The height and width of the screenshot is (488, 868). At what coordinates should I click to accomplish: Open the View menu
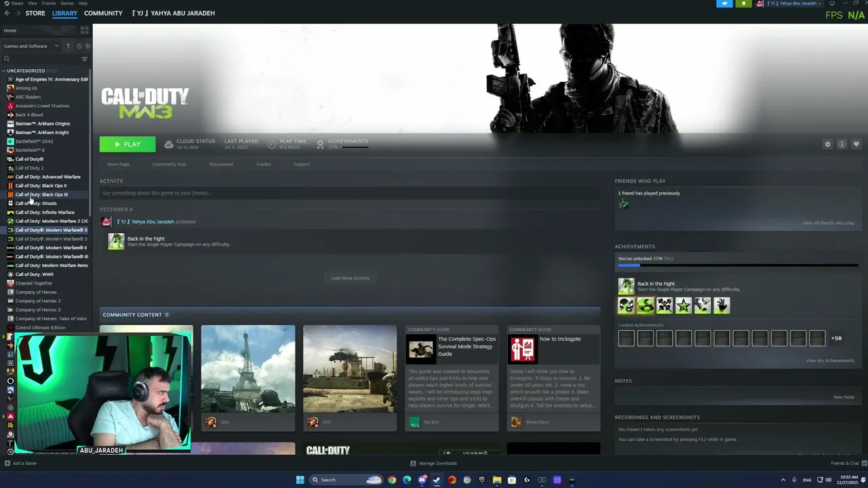33,3
